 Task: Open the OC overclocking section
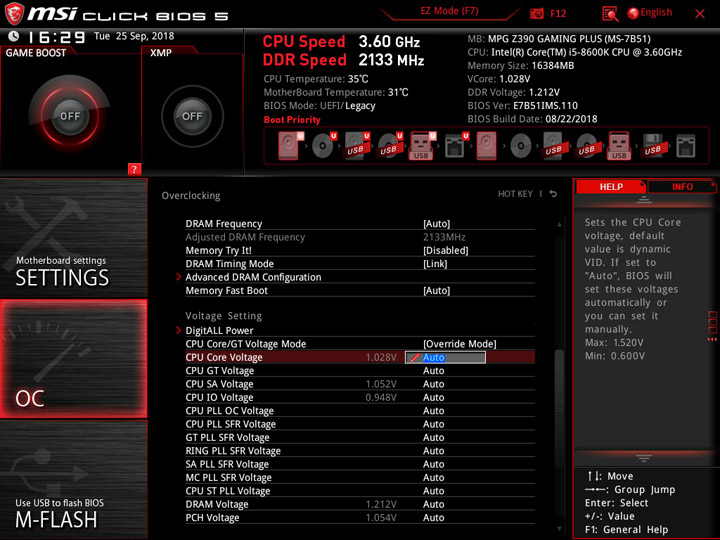click(73, 359)
